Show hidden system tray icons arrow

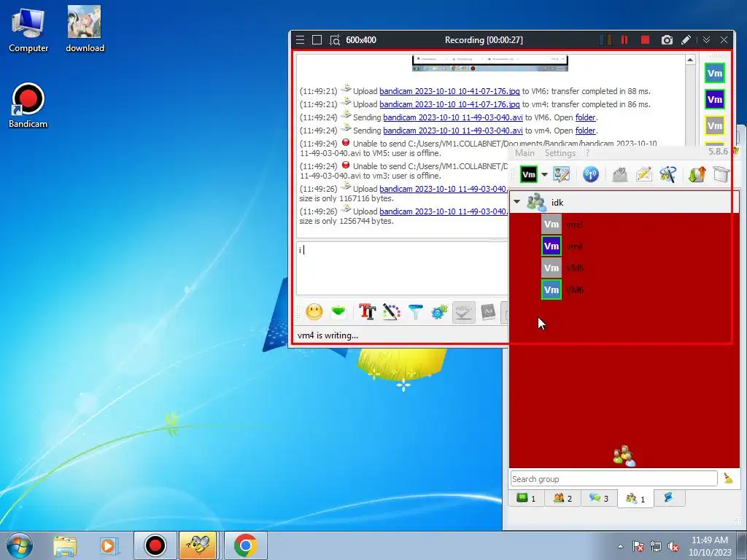click(x=620, y=546)
